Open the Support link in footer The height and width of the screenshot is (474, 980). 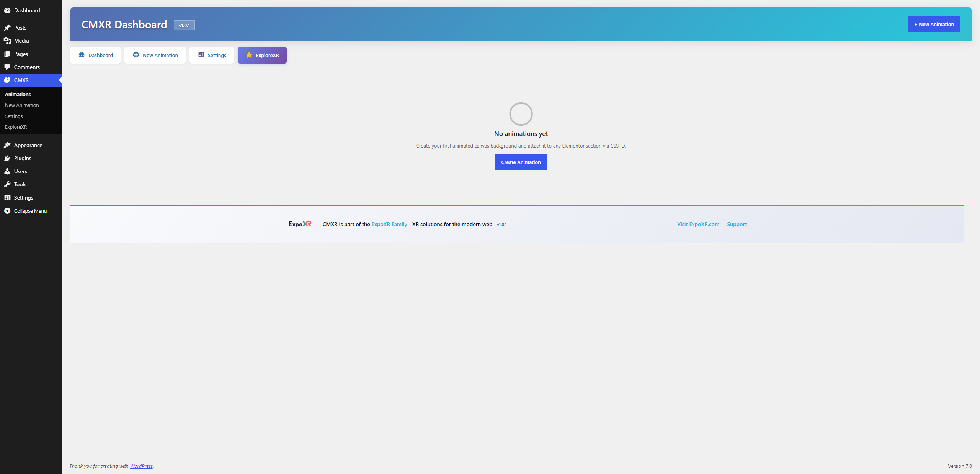[737, 224]
